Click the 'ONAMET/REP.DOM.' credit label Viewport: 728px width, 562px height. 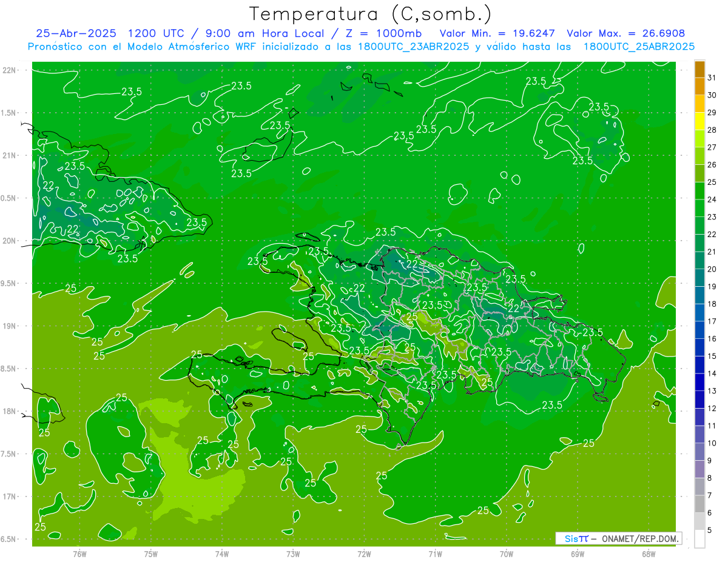click(639, 538)
